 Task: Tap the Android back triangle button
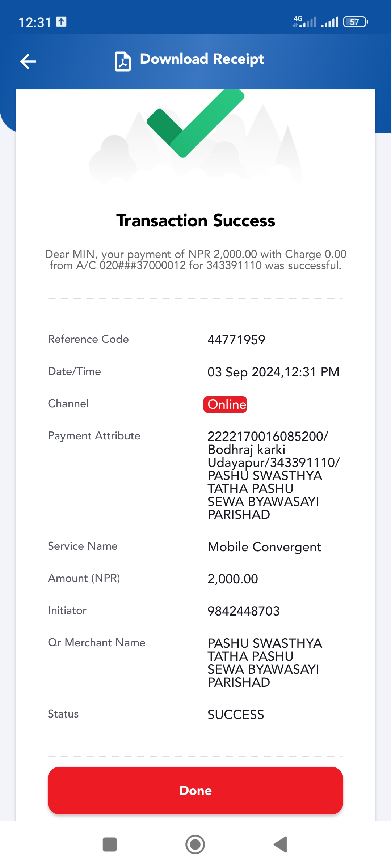tap(280, 844)
